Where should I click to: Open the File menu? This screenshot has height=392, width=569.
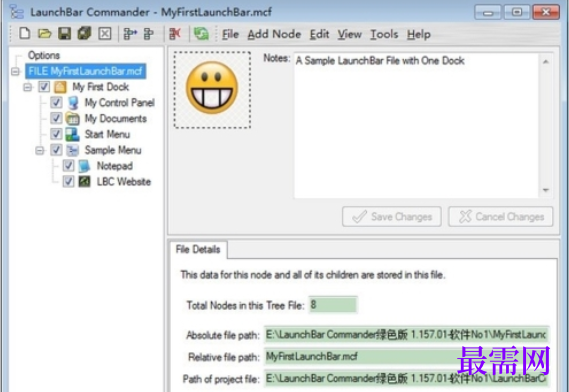coord(230,34)
